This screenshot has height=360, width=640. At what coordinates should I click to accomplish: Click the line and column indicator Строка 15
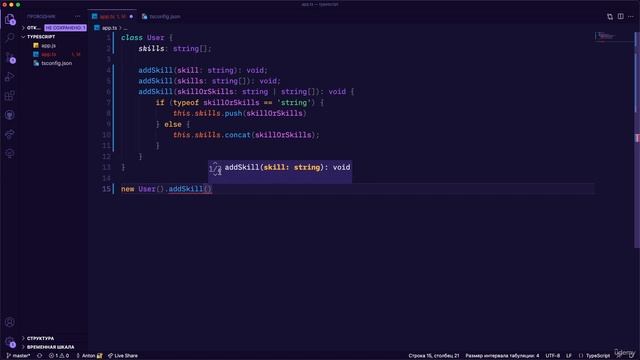pos(433,356)
